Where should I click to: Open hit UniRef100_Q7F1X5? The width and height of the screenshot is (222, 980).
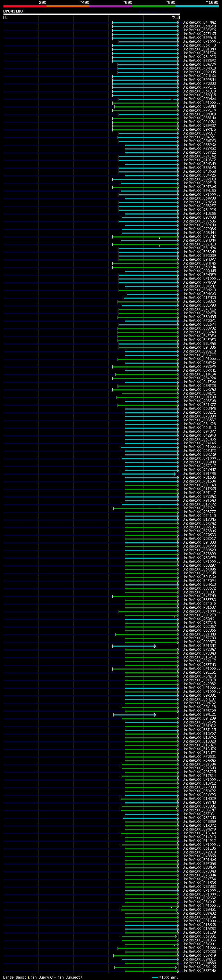tap(199, 34)
